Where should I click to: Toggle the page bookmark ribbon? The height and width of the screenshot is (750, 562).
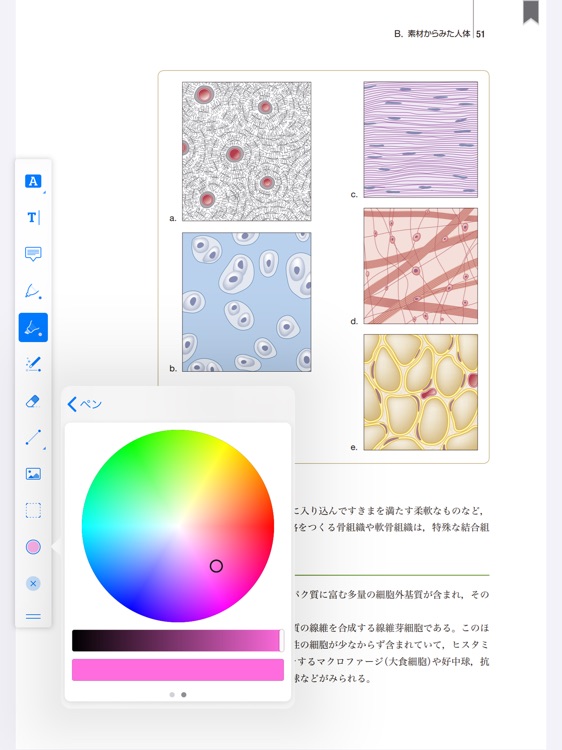[531, 11]
